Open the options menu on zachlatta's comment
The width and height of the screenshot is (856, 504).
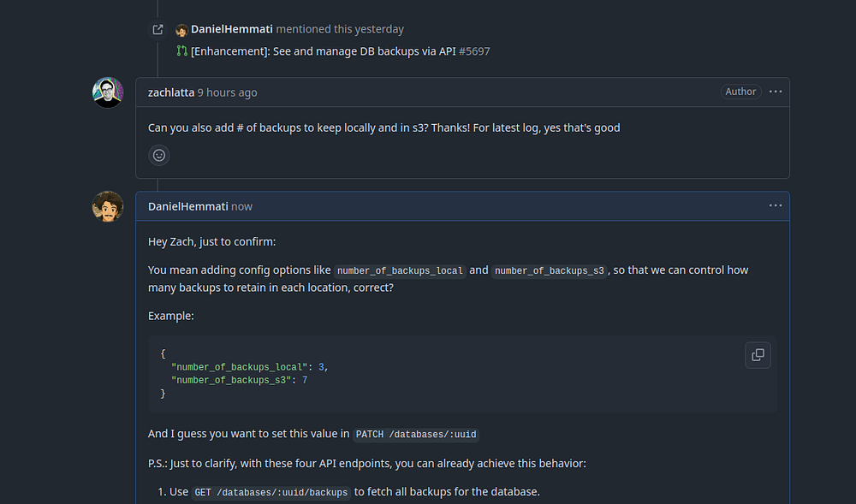coord(776,92)
